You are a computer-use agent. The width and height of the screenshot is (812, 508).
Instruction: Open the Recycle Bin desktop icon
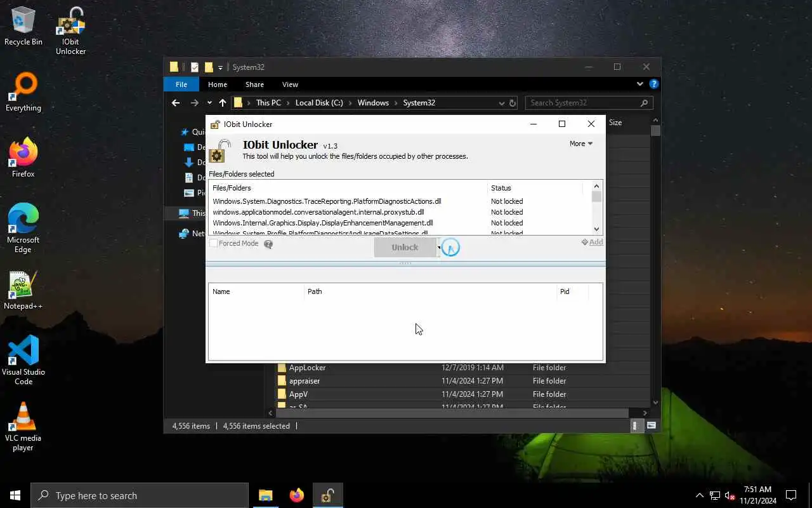click(23, 27)
